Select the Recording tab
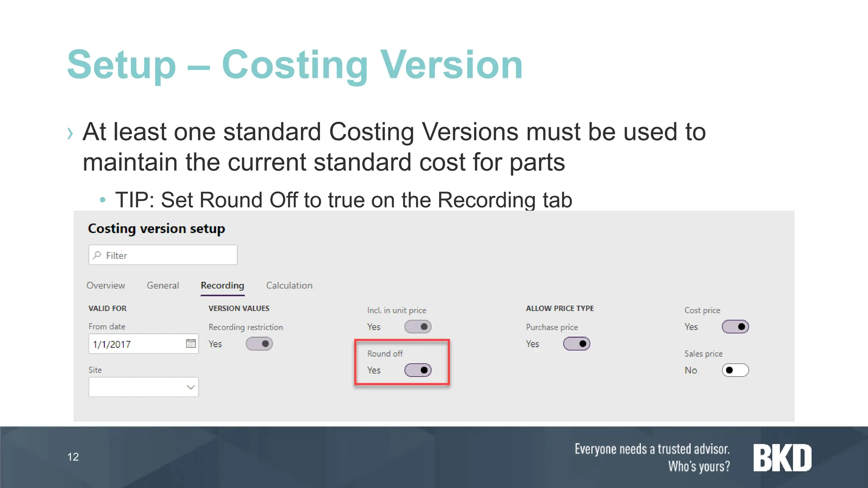Screen dimensions: 868x488 [x=223, y=286]
